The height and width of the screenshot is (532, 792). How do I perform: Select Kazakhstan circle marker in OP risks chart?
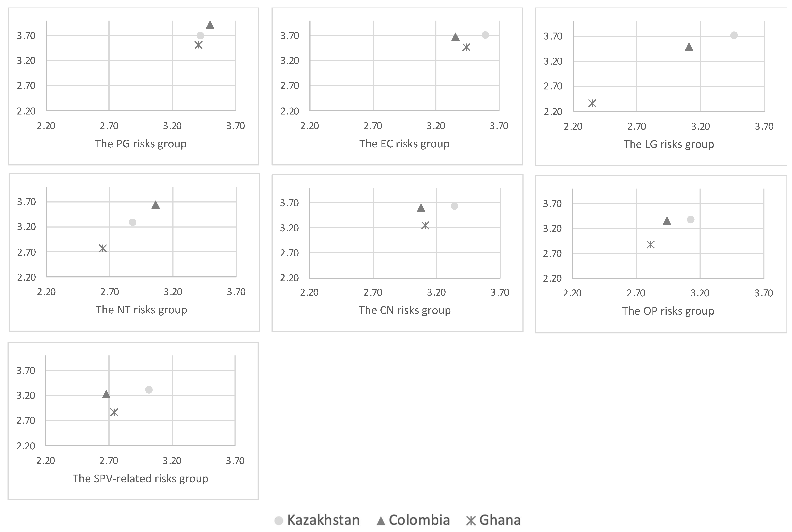click(691, 219)
